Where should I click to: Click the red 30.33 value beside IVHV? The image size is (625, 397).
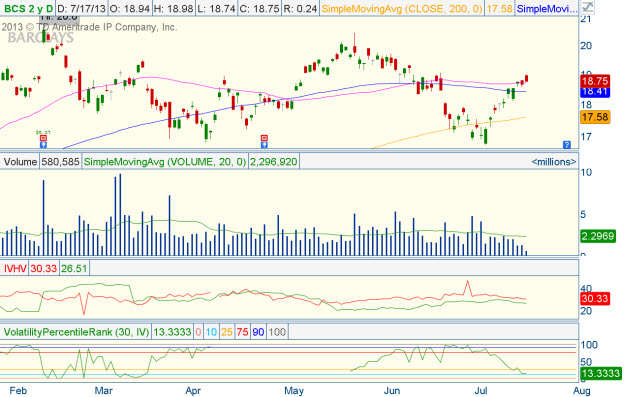[x=44, y=268]
